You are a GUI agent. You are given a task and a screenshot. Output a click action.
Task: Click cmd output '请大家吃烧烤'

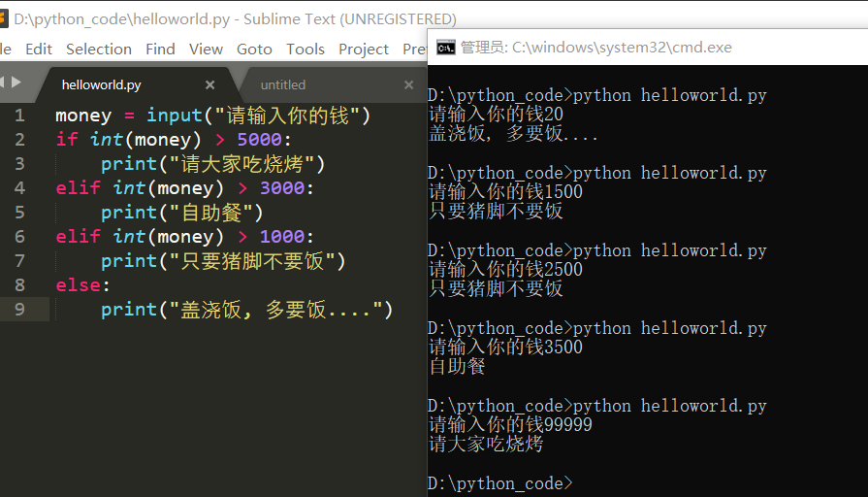[486, 444]
